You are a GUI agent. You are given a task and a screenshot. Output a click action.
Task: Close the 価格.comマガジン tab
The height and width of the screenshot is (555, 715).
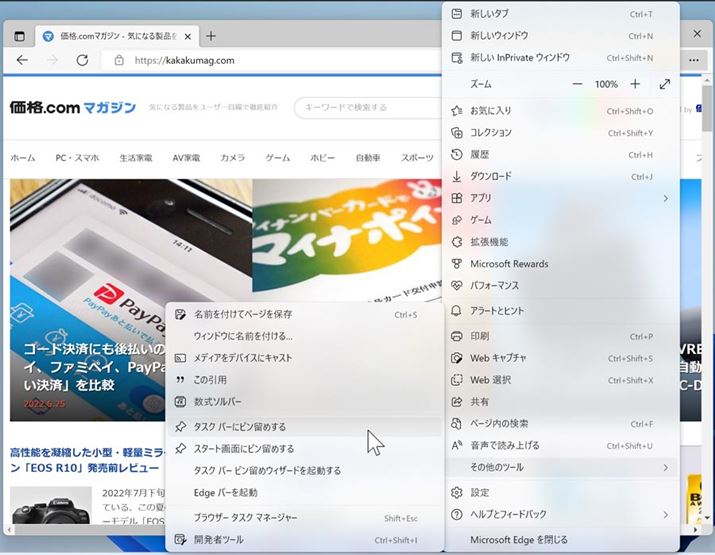(x=187, y=36)
